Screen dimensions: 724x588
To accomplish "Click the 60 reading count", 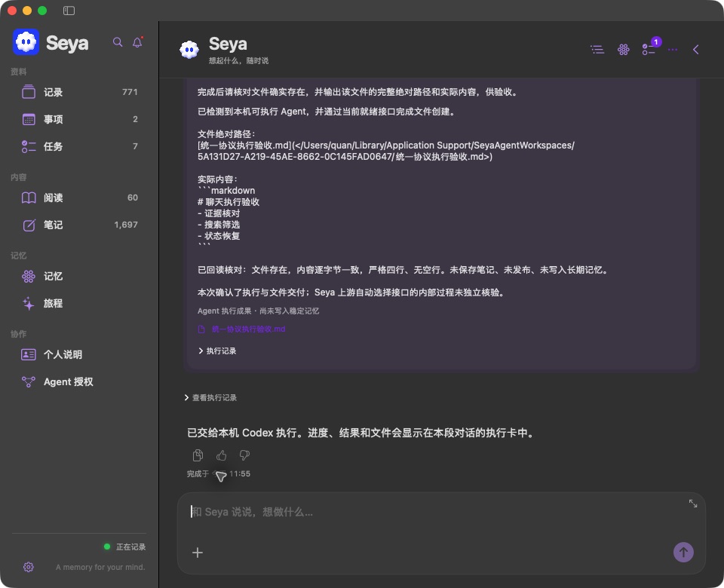I will 133,198.
